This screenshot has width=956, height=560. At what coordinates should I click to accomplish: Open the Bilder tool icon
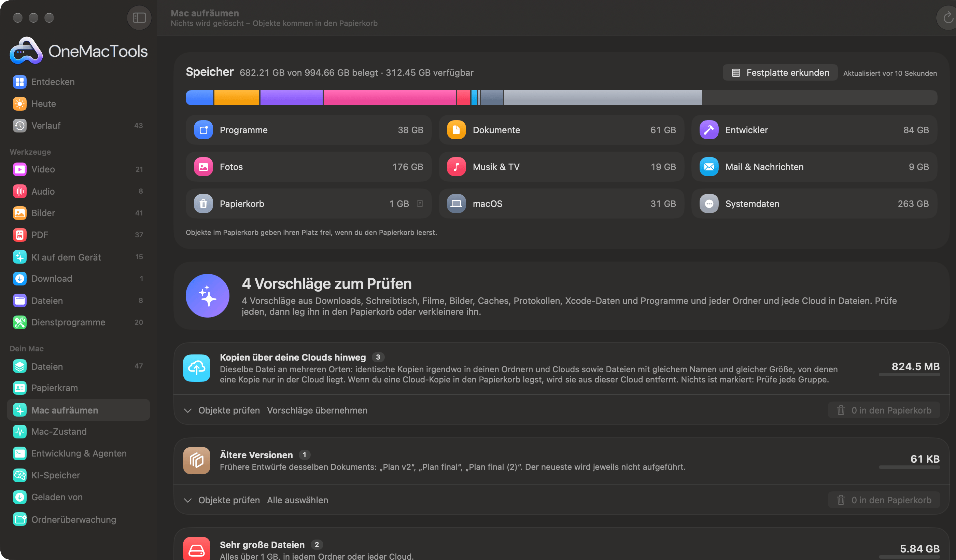click(20, 213)
